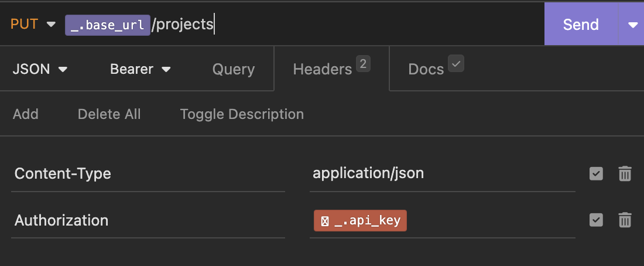Click Toggle Description
The width and height of the screenshot is (644, 266).
(x=242, y=114)
